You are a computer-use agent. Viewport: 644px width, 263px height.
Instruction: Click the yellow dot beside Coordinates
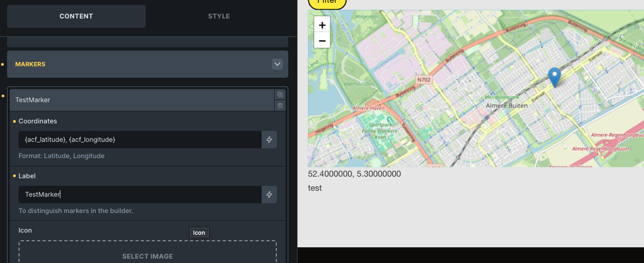coord(14,121)
